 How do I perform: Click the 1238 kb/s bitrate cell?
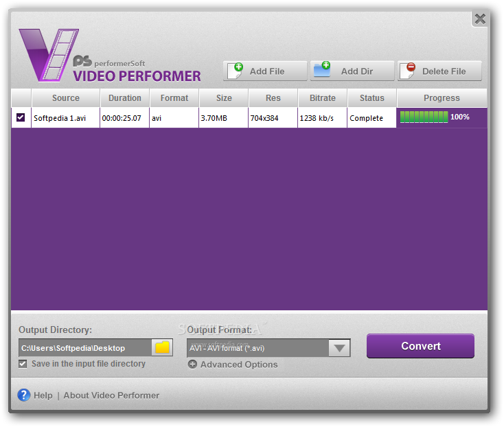pyautogui.click(x=323, y=118)
